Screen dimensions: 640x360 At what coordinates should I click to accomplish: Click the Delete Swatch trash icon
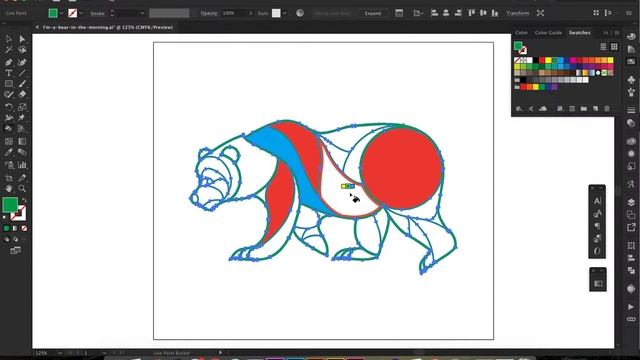607,109
